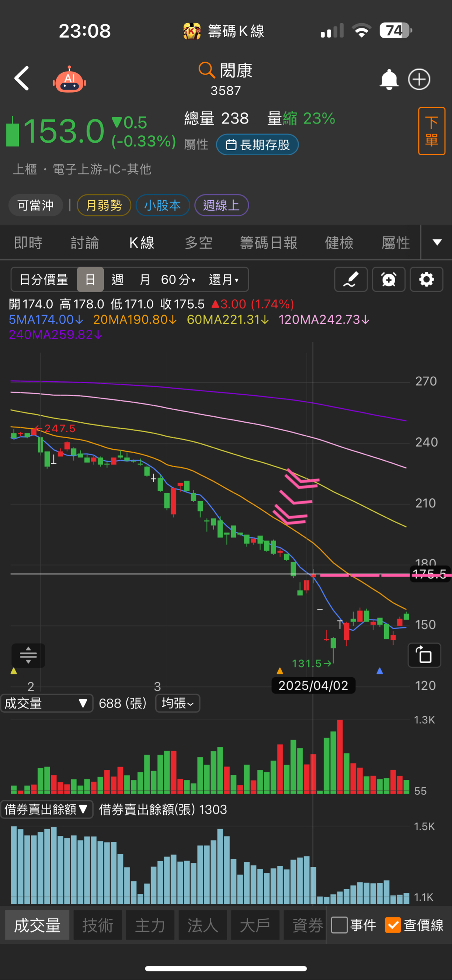452x980 pixels.
Task: Add stock to watchlist with plus circle
Action: (419, 79)
